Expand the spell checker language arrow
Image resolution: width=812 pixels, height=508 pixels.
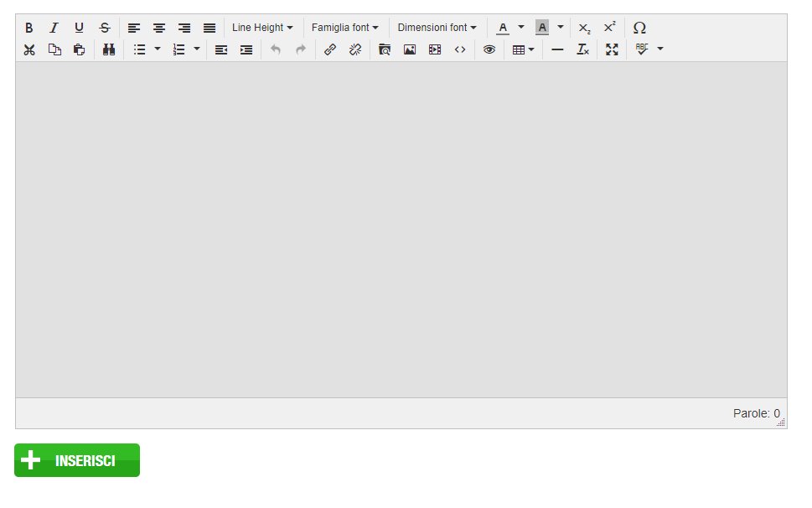[x=660, y=49]
